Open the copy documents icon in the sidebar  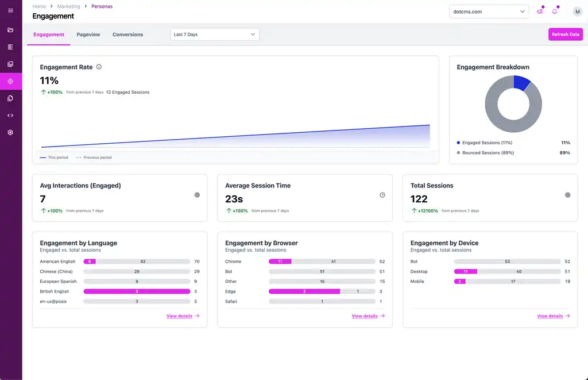tap(10, 98)
